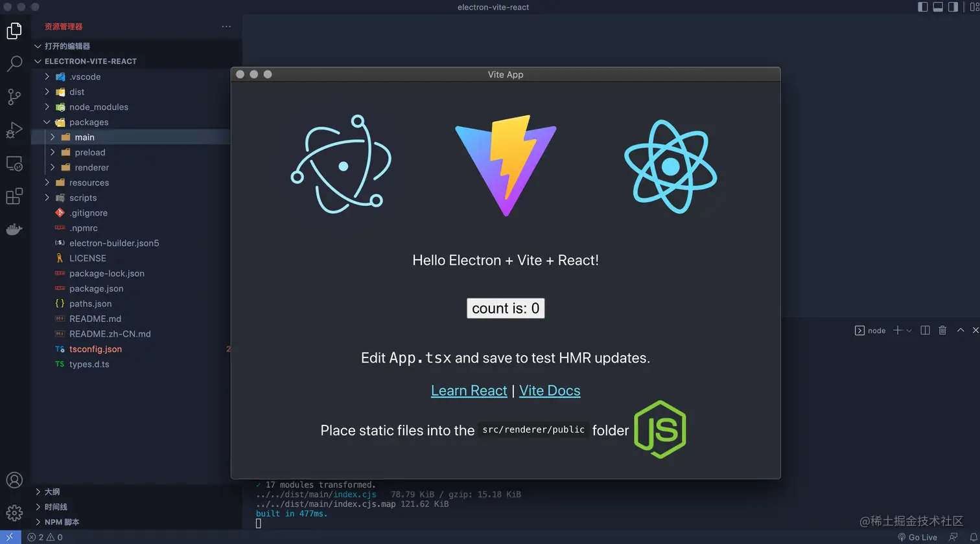Click the Vite logo in Vite App
The width and height of the screenshot is (980, 544).
(x=506, y=165)
